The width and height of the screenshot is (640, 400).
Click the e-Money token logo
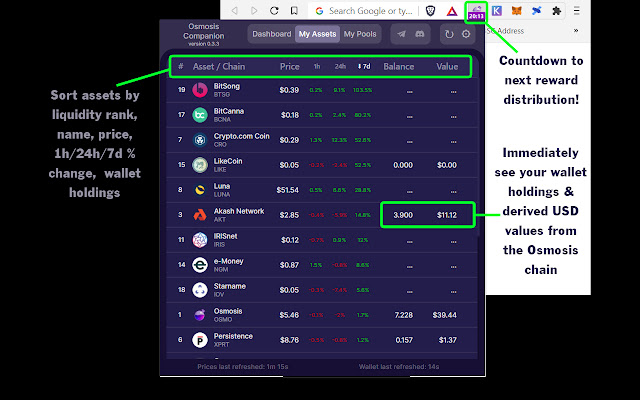click(200, 265)
